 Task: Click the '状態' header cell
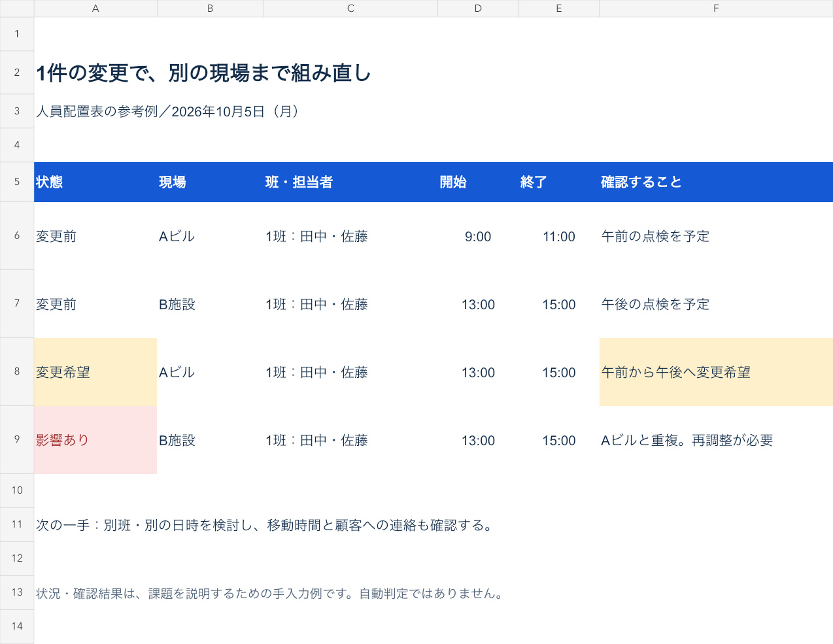click(95, 182)
